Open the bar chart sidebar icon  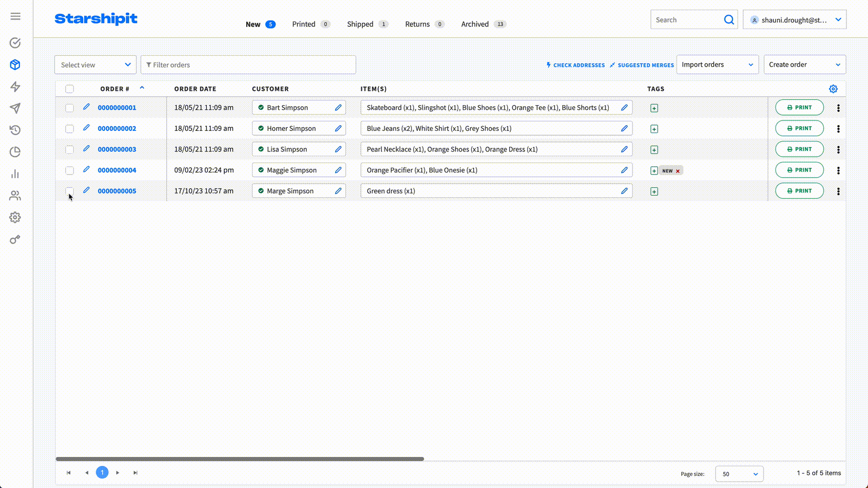click(15, 174)
